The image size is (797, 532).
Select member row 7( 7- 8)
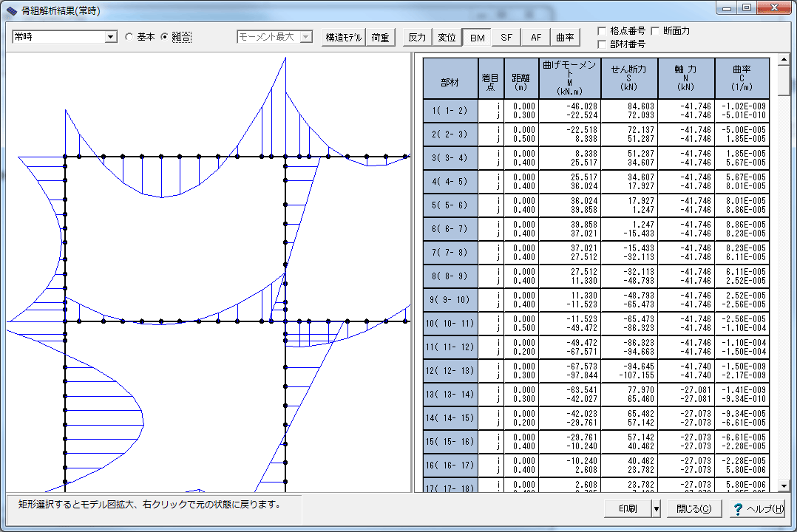click(x=450, y=253)
